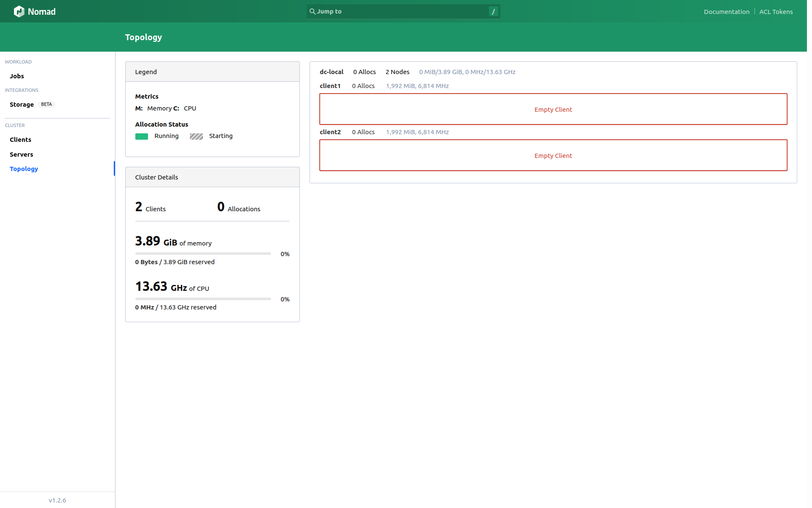
Task: Click the 3.89 GiB of memory value
Action: [173, 241]
